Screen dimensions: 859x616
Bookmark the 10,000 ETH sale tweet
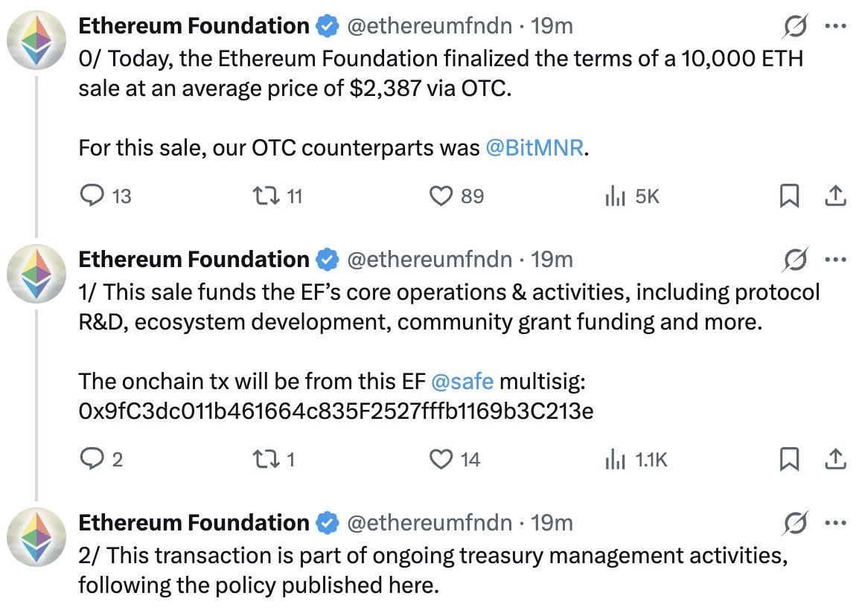click(789, 196)
